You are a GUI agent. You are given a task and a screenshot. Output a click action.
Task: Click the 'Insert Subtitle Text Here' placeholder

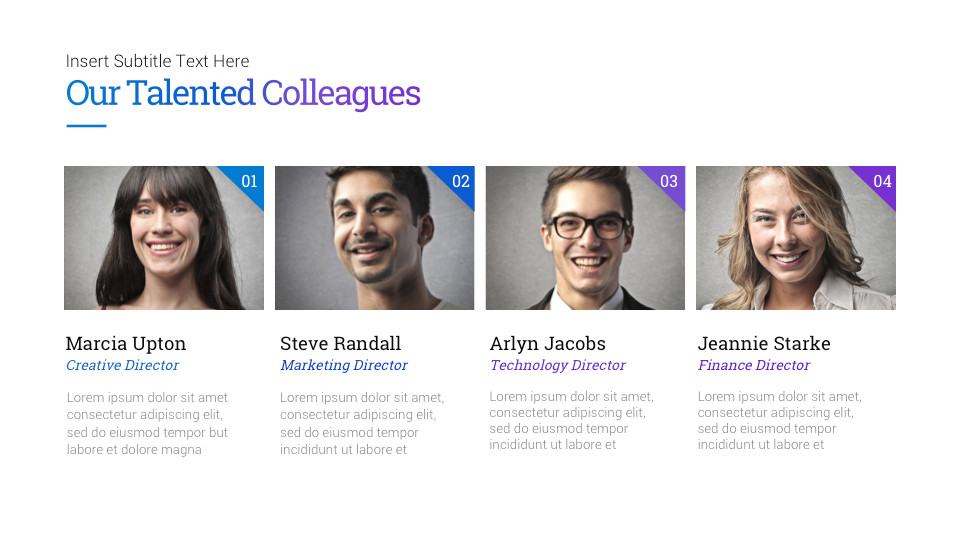[x=158, y=61]
